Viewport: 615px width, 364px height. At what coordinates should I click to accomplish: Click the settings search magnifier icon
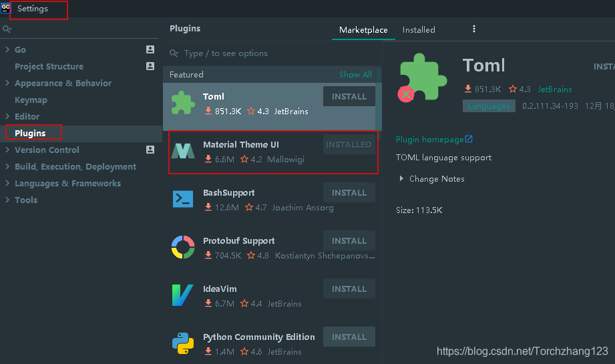(7, 29)
